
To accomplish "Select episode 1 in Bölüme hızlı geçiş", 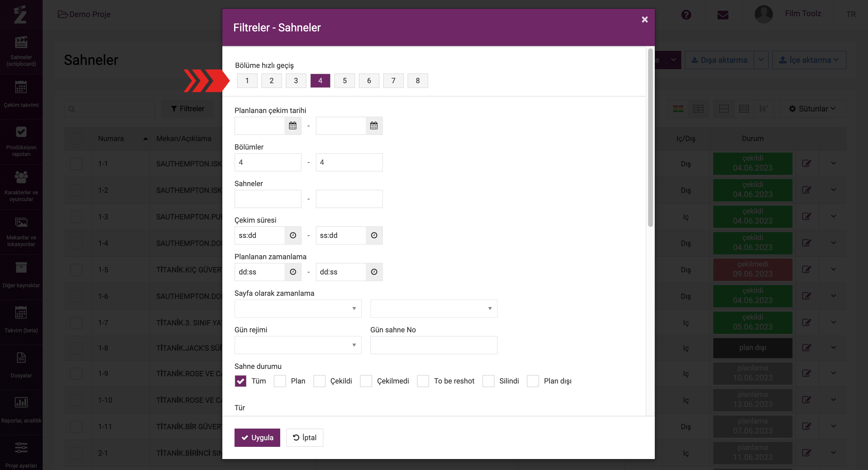I will tap(247, 81).
